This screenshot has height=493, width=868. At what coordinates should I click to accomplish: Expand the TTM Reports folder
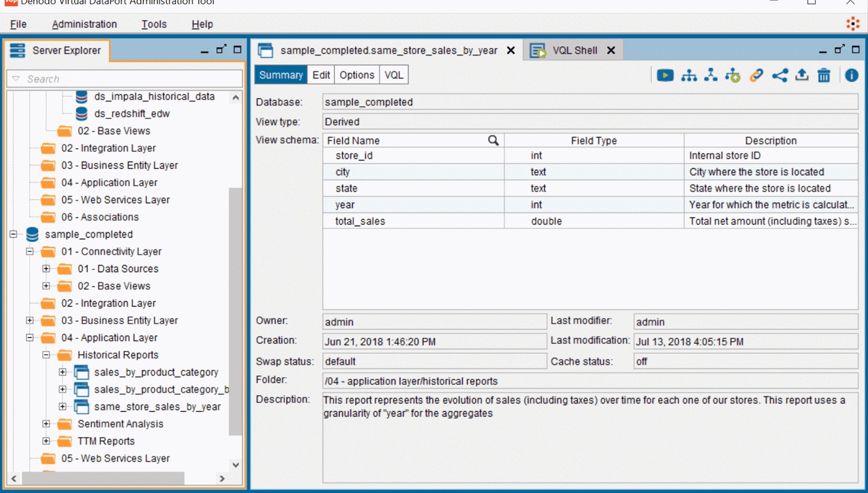tap(46, 441)
